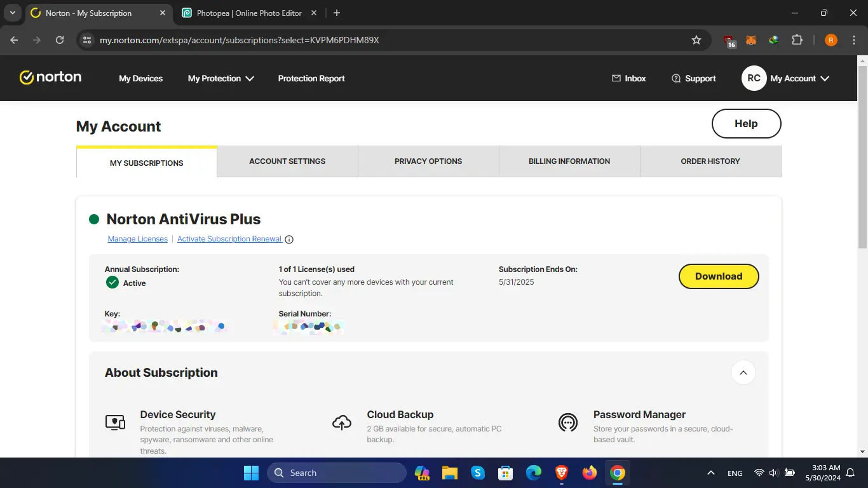Click the Chrome icon in the taskbar
The width and height of the screenshot is (868, 488).
coord(618,473)
